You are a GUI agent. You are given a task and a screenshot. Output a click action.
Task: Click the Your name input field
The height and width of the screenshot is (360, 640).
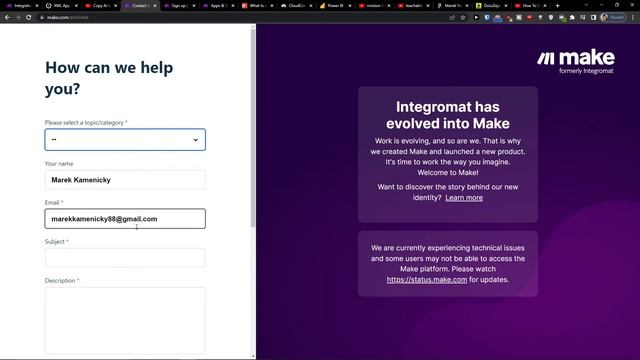point(125,180)
